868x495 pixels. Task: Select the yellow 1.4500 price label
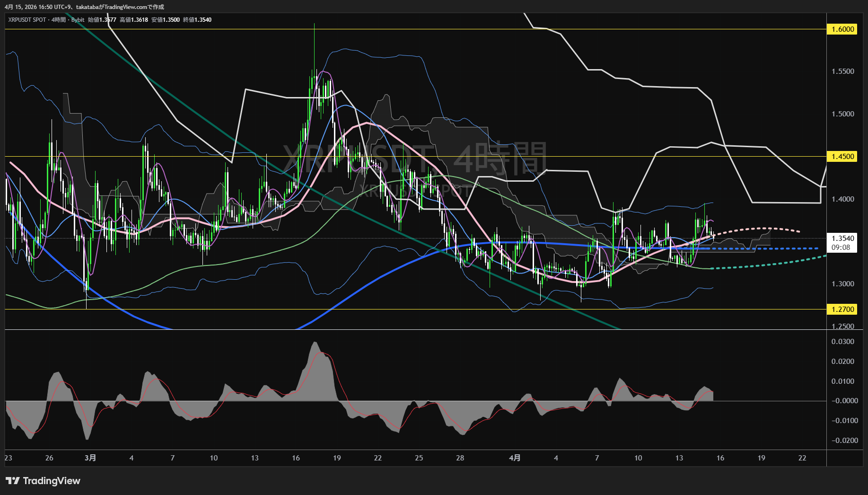842,157
